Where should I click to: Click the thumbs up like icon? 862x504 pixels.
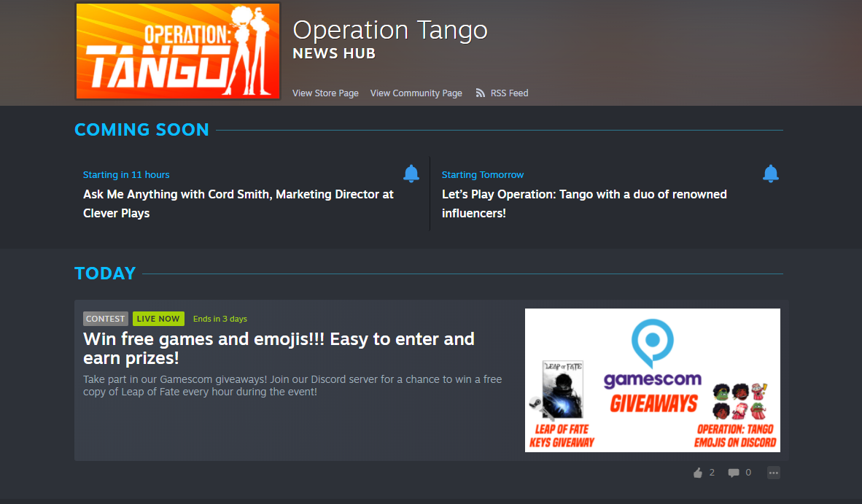click(x=698, y=473)
